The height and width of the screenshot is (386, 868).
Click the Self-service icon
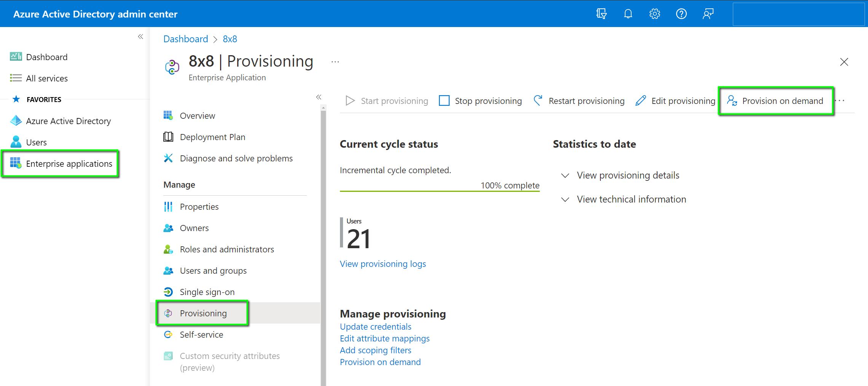[x=168, y=334]
